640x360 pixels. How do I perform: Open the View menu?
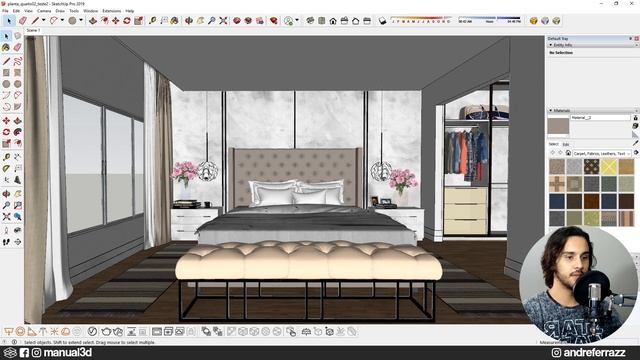29,11
